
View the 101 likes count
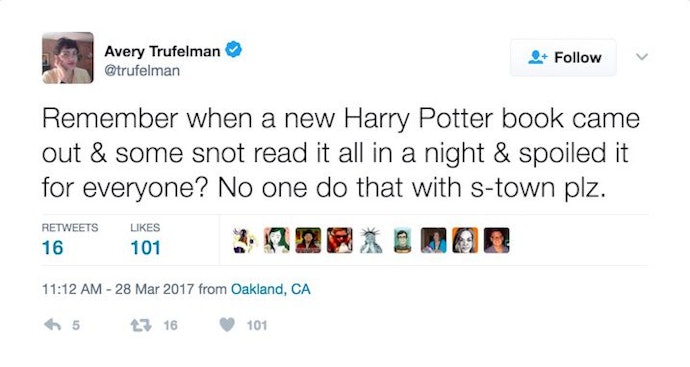click(145, 247)
